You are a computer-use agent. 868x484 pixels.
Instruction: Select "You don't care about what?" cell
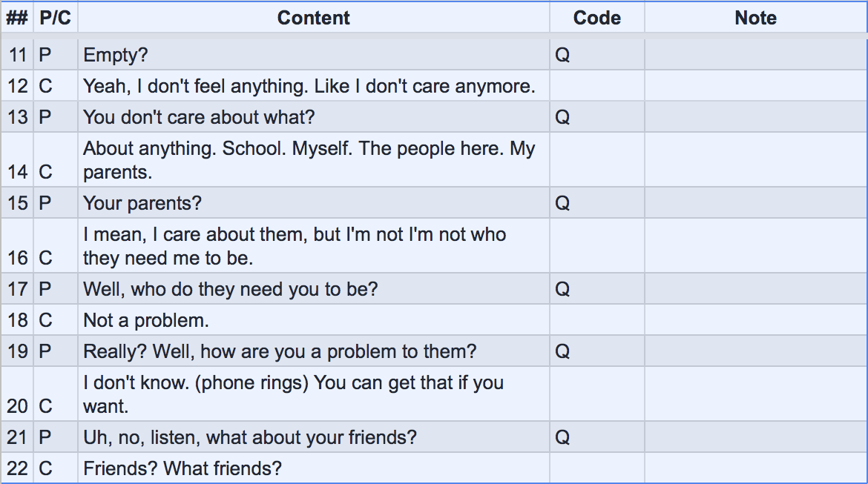[x=313, y=117]
